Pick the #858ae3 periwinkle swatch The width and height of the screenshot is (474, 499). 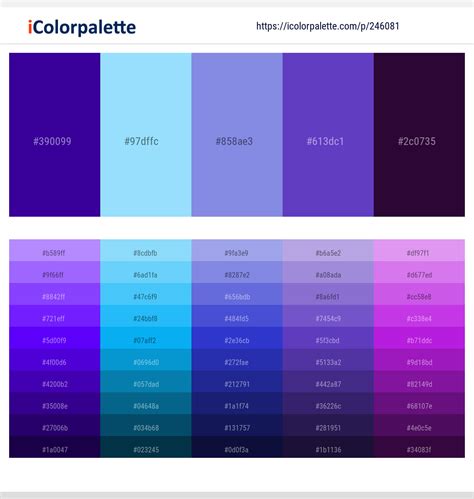(237, 135)
